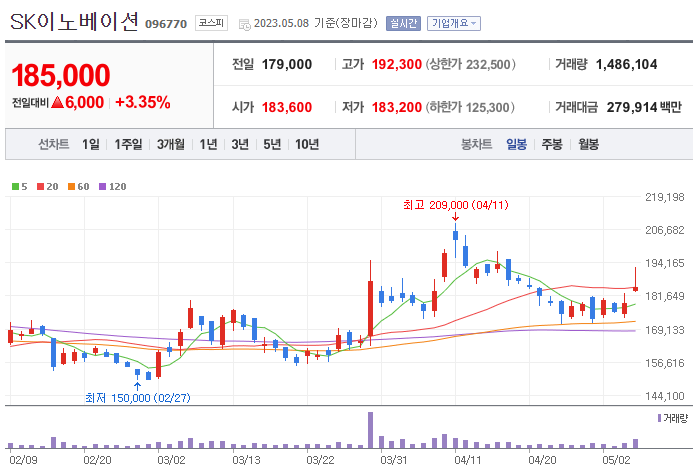
Task: Click the 실시간 button
Action: [x=403, y=23]
